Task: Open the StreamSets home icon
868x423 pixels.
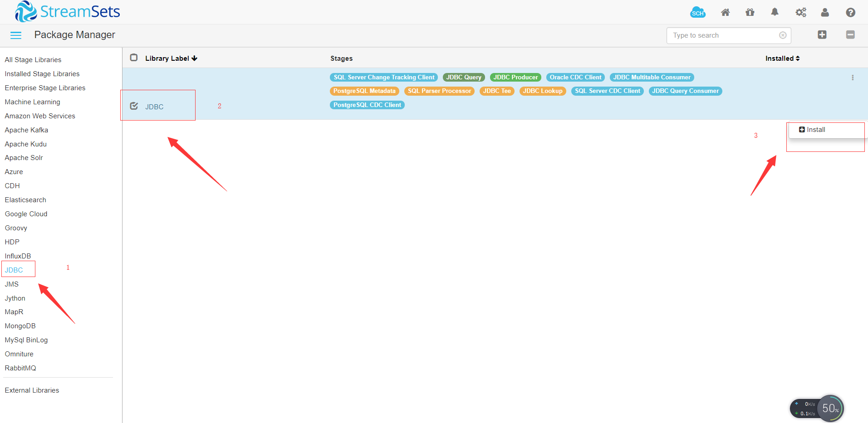Action: click(x=725, y=12)
